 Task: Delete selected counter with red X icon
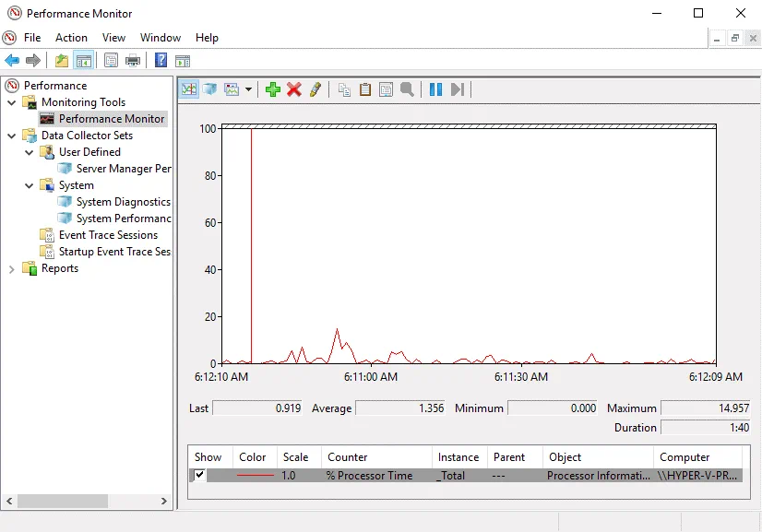tap(294, 89)
